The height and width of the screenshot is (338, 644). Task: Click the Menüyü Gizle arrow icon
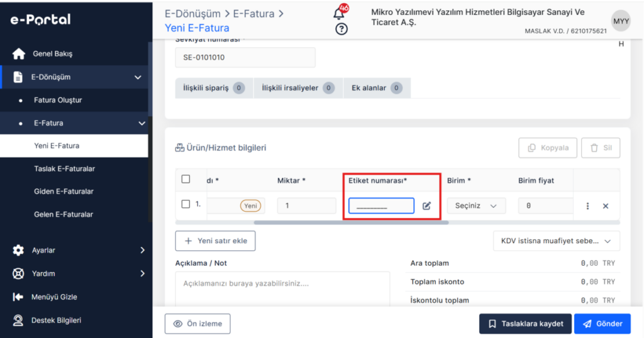pos(18,297)
